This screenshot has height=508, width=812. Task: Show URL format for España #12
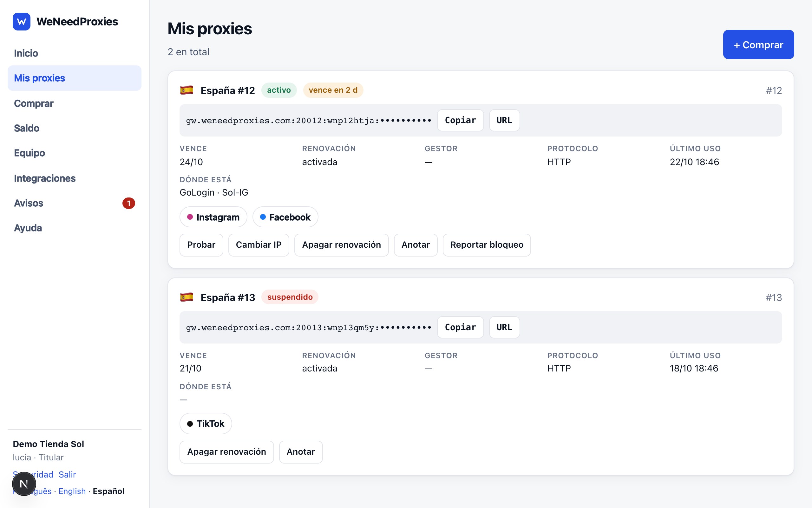[x=504, y=120]
